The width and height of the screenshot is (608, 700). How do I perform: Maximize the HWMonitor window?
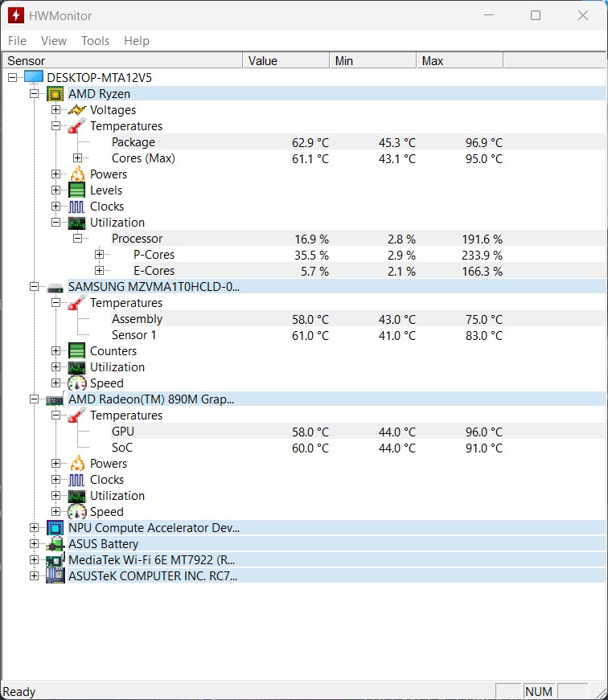536,15
